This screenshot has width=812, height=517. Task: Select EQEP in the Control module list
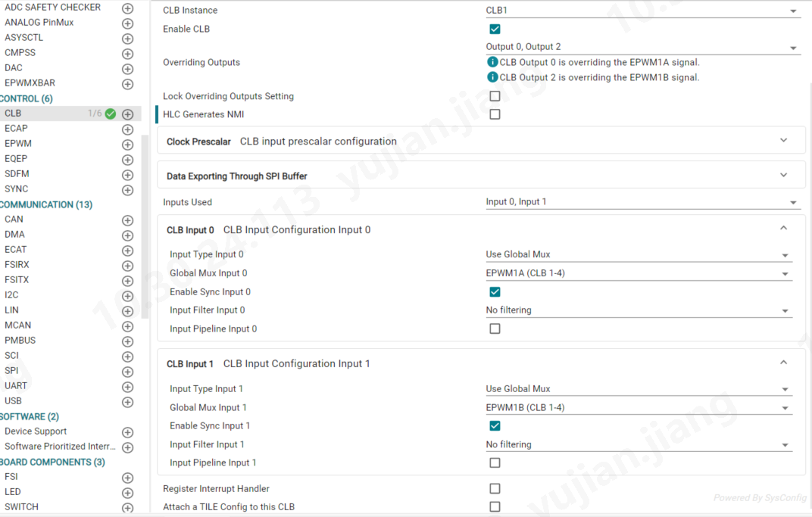coord(16,159)
